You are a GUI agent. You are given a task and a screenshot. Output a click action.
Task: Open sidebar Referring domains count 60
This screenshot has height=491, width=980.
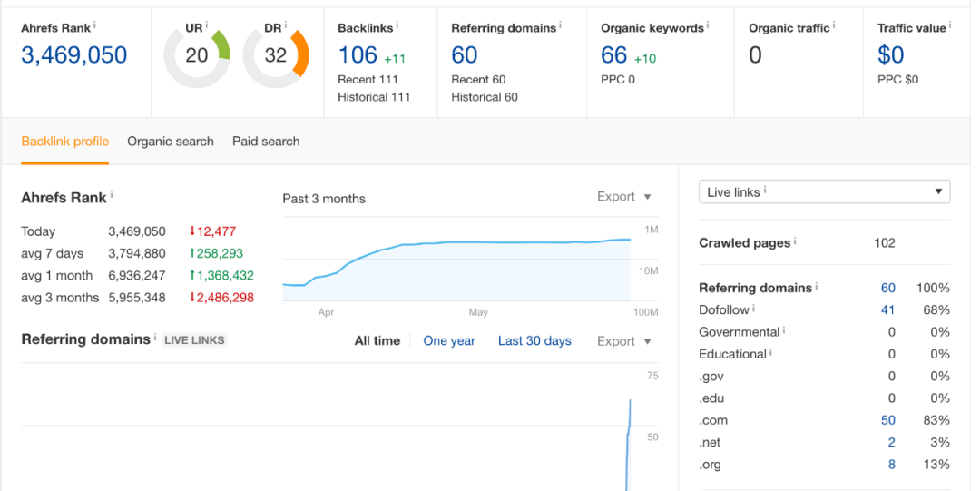pos(888,289)
